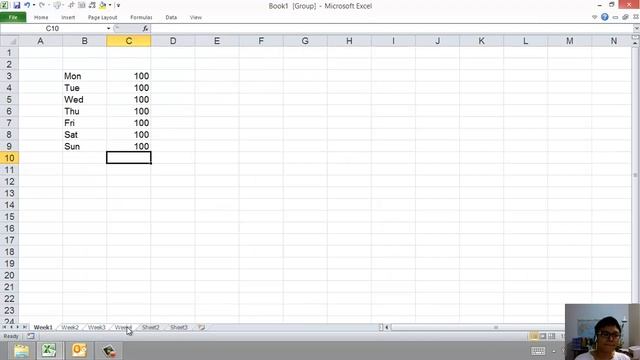Select the active cell C10

tap(129, 158)
